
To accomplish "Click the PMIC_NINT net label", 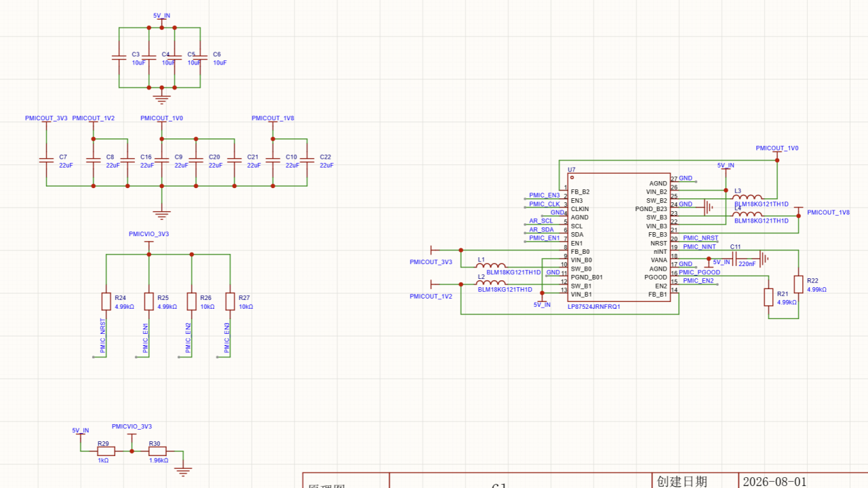I will pyautogui.click(x=699, y=246).
